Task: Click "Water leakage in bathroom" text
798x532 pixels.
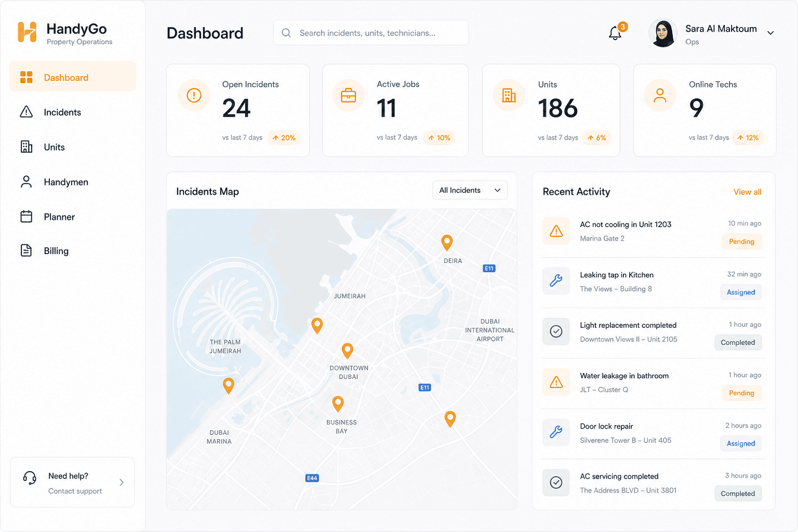Action: [624, 376]
